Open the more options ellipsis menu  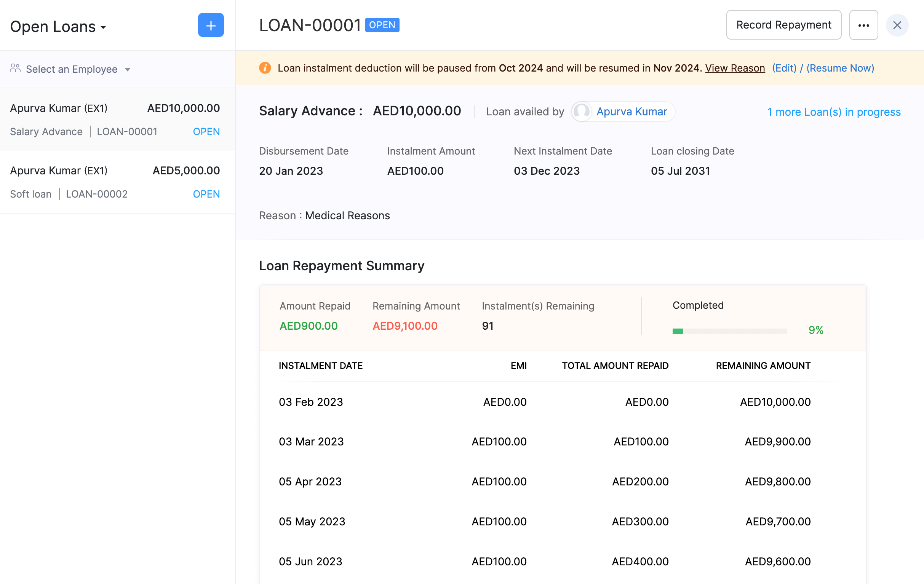[x=864, y=25]
